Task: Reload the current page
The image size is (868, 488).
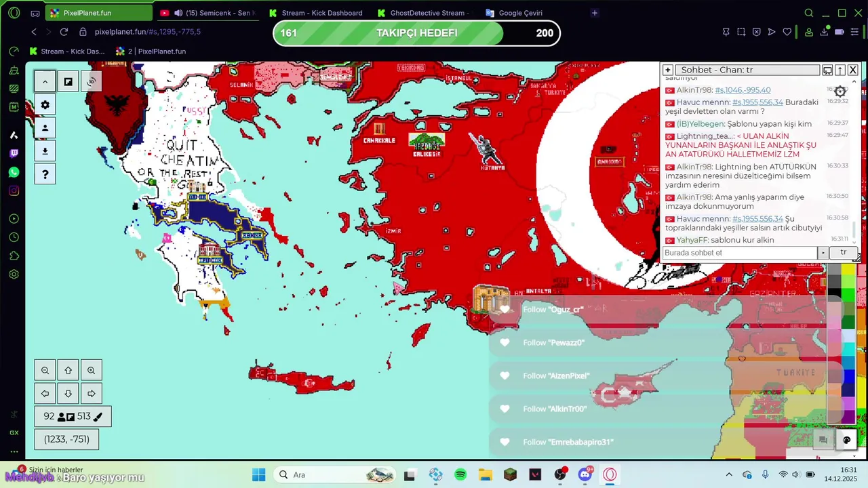Action: pyautogui.click(x=64, y=32)
